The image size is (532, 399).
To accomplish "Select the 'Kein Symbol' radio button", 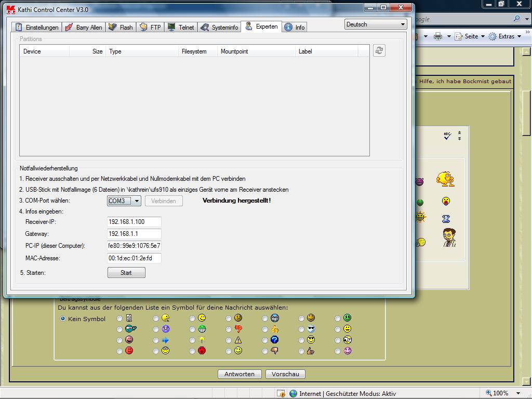I will pos(63,319).
